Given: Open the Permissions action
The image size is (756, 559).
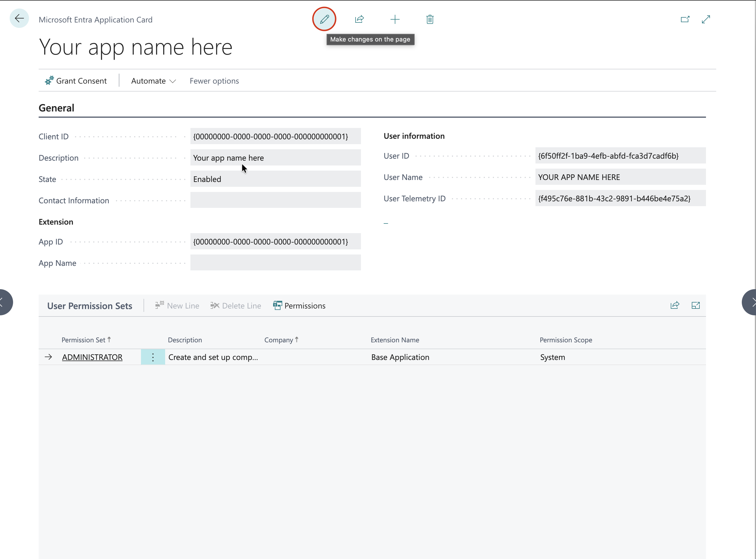Looking at the screenshot, I should [x=299, y=306].
